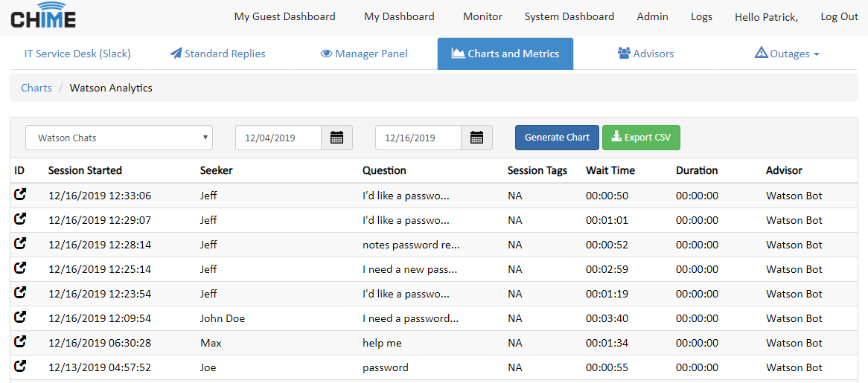Open session from 12/16/2019 12:33:06
This screenshot has height=383, width=868.
[20, 195]
